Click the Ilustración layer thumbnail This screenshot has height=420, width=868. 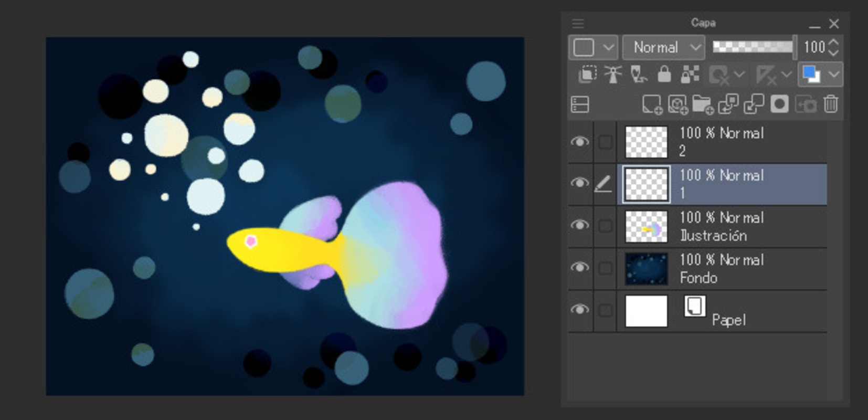pyautogui.click(x=647, y=226)
